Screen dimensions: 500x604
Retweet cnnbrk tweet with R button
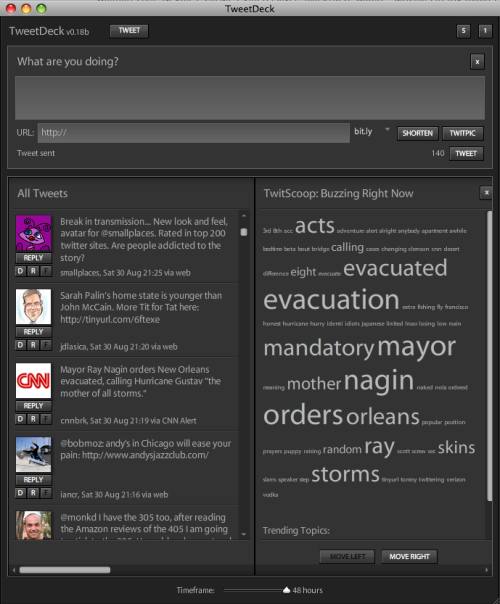tap(34, 419)
